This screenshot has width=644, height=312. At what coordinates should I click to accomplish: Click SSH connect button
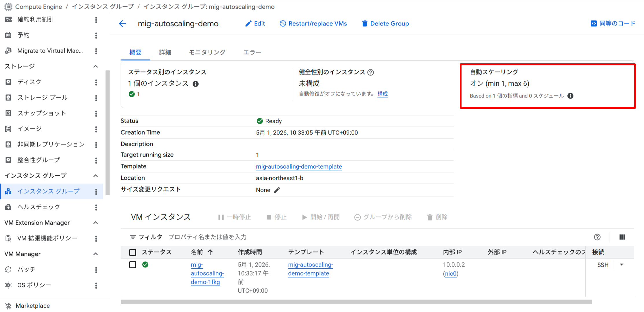[x=603, y=265]
